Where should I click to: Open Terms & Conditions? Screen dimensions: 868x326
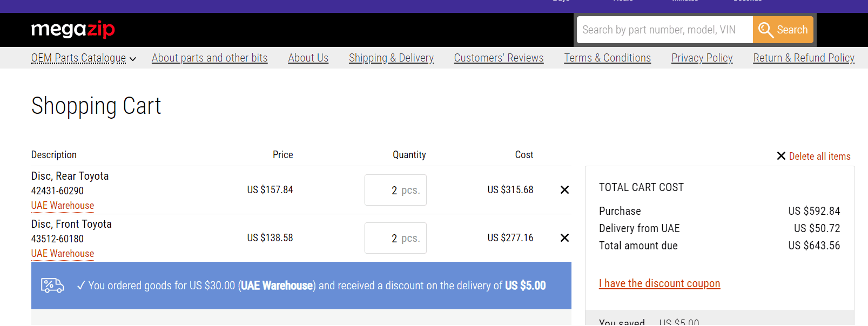click(x=608, y=58)
